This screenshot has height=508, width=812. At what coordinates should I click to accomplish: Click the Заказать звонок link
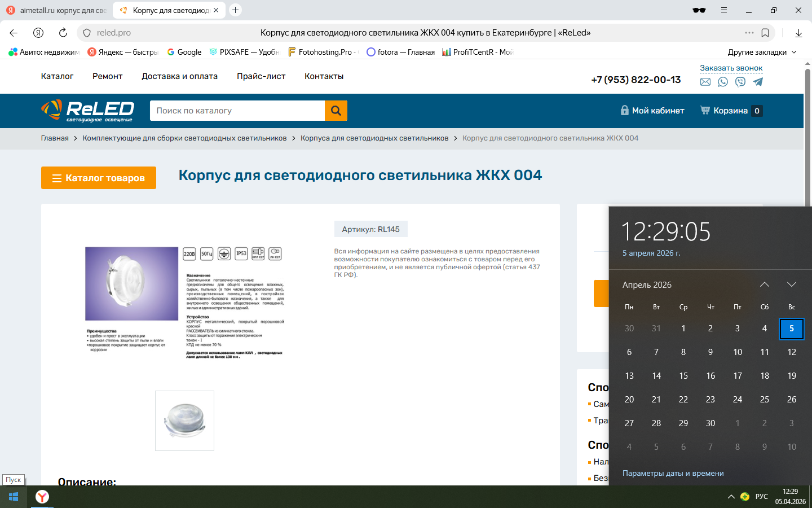pos(731,68)
